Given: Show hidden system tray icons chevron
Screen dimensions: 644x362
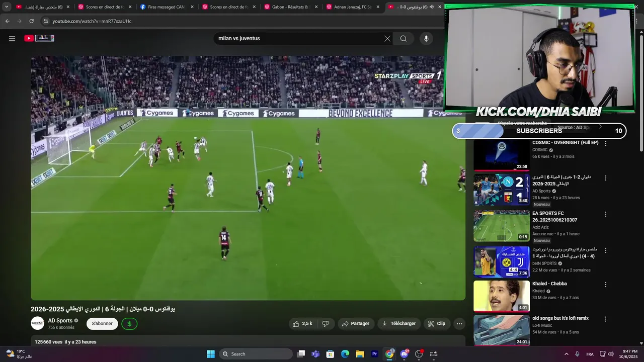Looking at the screenshot, I should [x=566, y=354].
